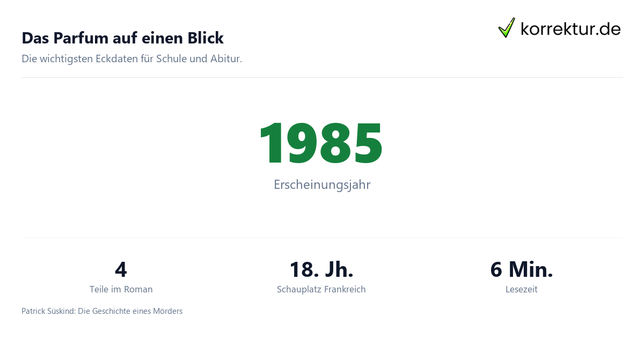Click the word Abitur in the subtitle
Screen dimensions: 644x338
coord(226,59)
